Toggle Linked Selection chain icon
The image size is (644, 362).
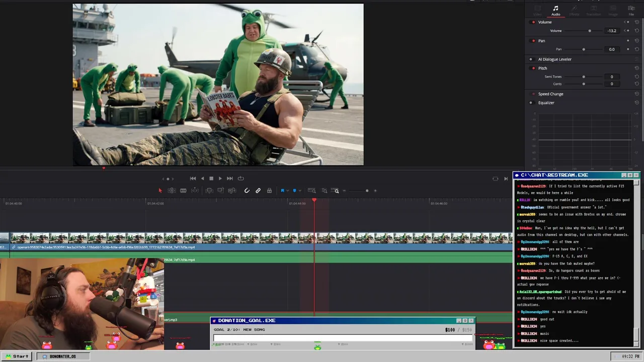click(258, 191)
